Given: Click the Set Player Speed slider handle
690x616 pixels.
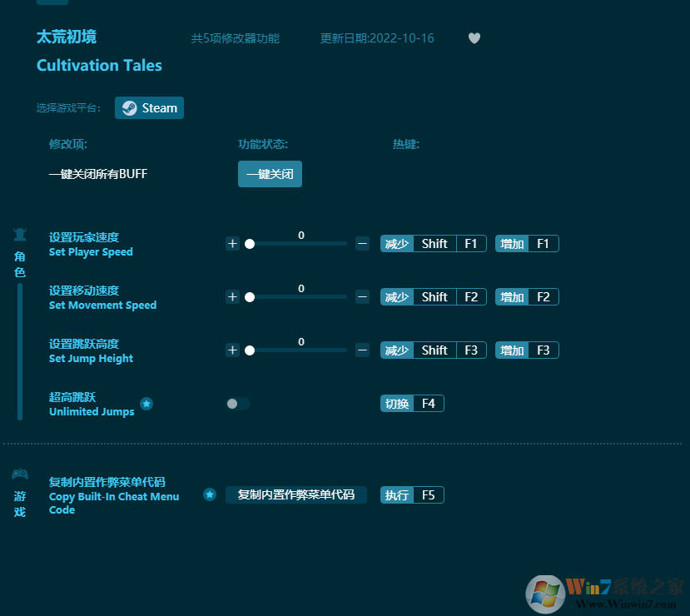Looking at the screenshot, I should (250, 244).
